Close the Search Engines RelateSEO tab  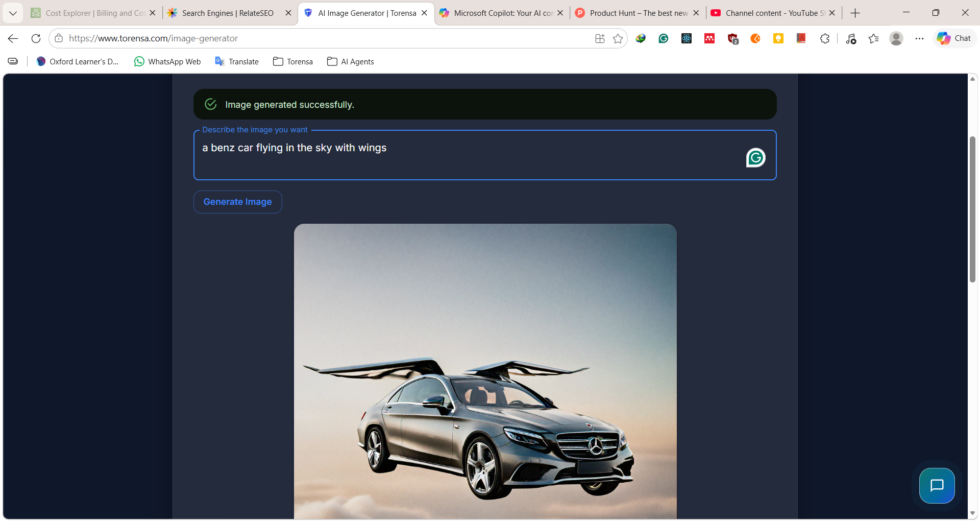click(288, 13)
